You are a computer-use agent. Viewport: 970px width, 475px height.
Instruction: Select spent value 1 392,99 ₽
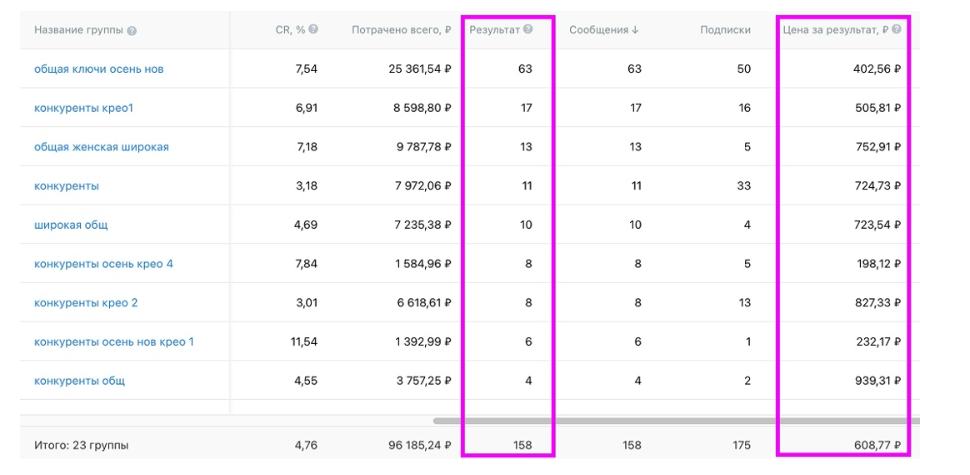(424, 342)
